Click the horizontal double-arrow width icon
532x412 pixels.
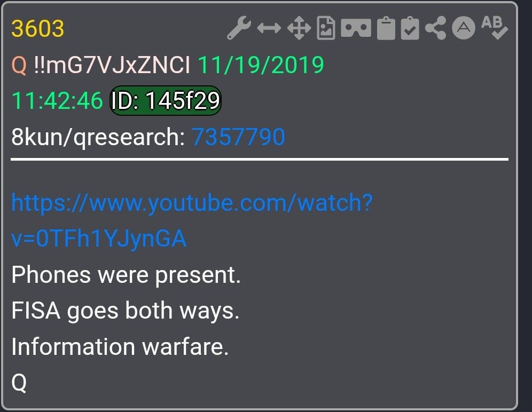coord(269,28)
